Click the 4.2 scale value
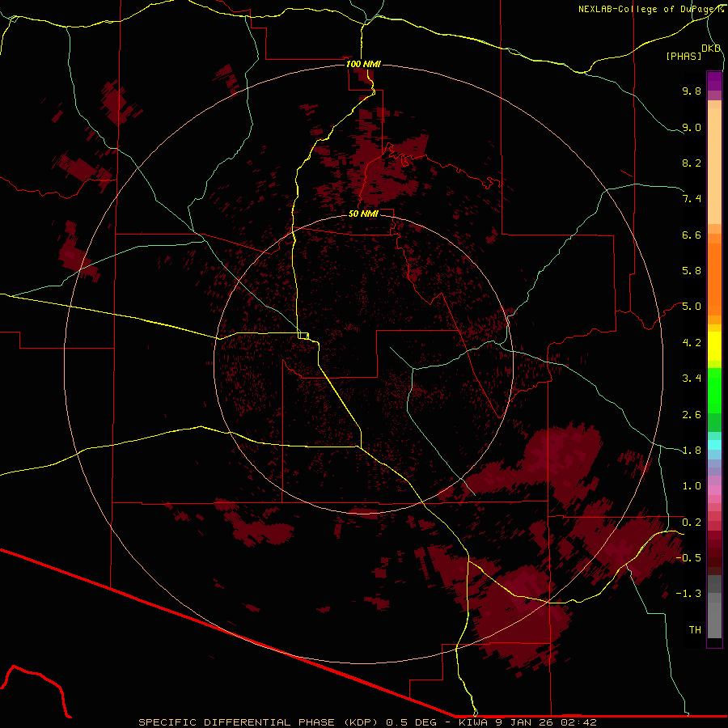 (x=692, y=343)
